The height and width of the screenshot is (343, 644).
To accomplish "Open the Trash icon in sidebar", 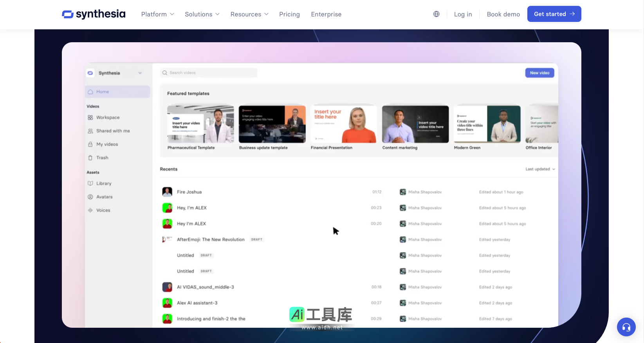I will pyautogui.click(x=90, y=158).
